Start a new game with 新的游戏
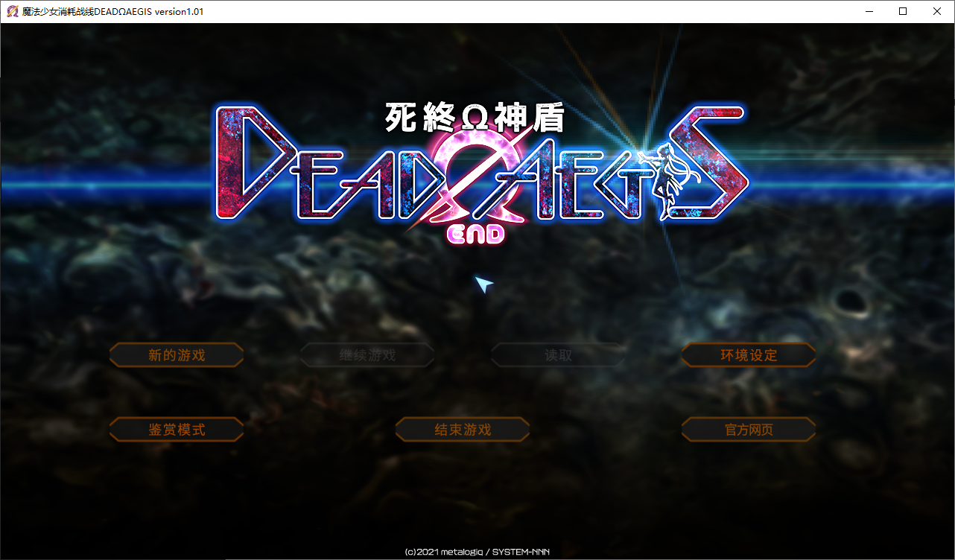 tap(177, 355)
